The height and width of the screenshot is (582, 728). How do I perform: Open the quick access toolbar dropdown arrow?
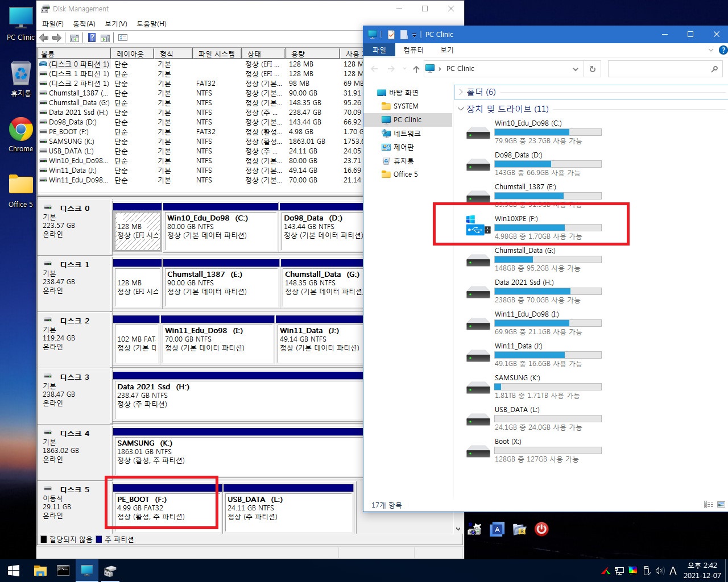click(414, 35)
